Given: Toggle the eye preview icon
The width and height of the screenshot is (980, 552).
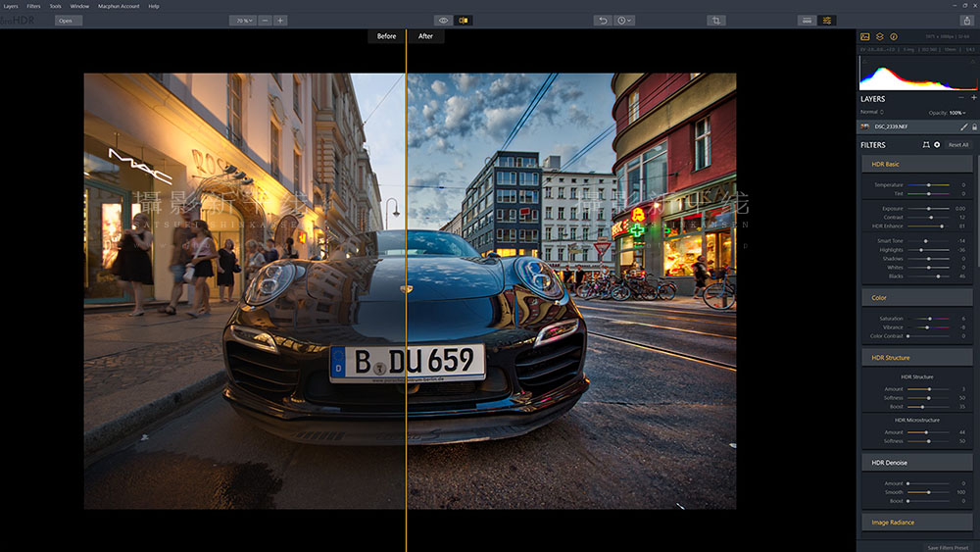Looking at the screenshot, I should pos(443,21).
